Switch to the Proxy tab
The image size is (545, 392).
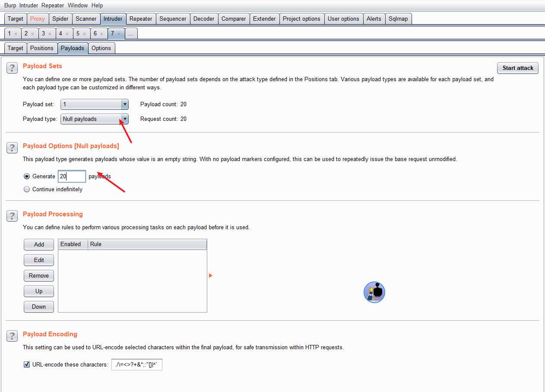(38, 19)
